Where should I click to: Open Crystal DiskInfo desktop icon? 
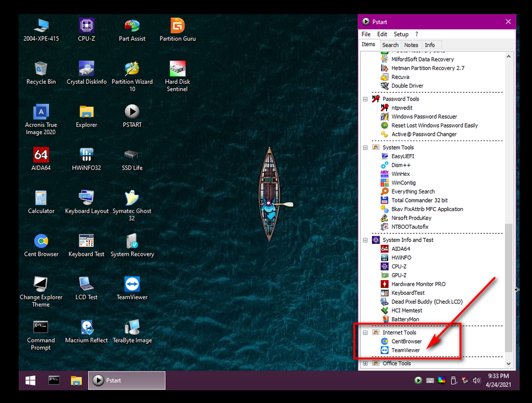(87, 73)
